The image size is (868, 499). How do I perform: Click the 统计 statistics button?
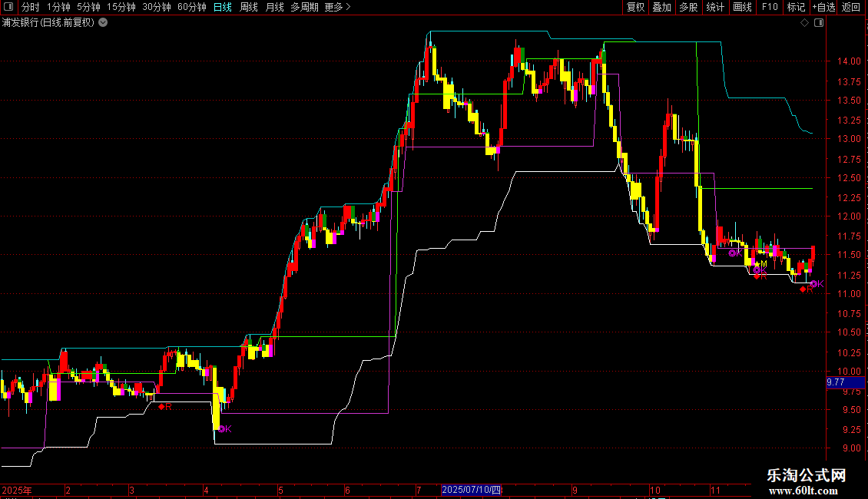pyautogui.click(x=715, y=7)
